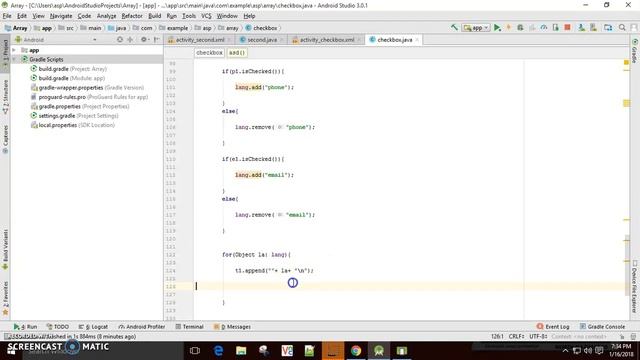
Task: Collapse the Gradle Scripts tree node
Action: point(14,59)
